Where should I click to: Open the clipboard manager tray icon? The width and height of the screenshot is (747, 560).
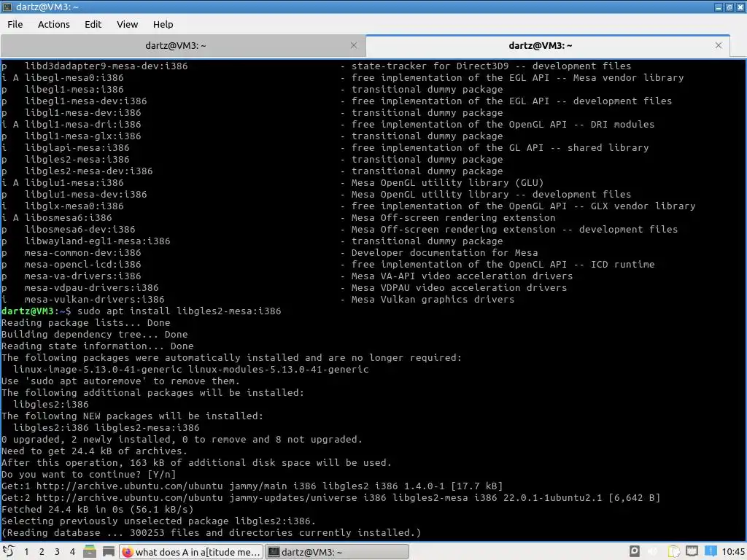(673, 551)
